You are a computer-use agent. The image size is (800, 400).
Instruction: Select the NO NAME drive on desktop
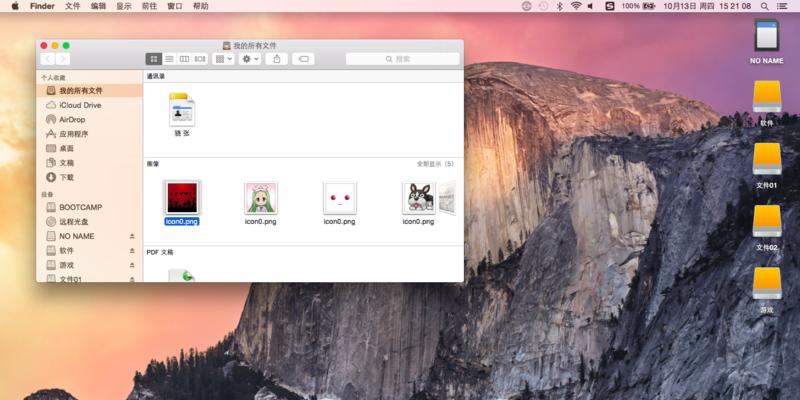766,41
